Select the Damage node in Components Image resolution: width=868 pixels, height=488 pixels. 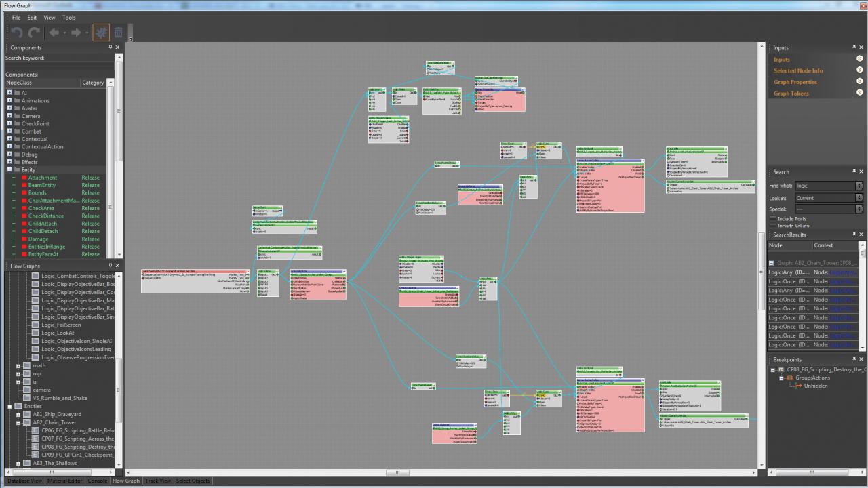point(39,239)
